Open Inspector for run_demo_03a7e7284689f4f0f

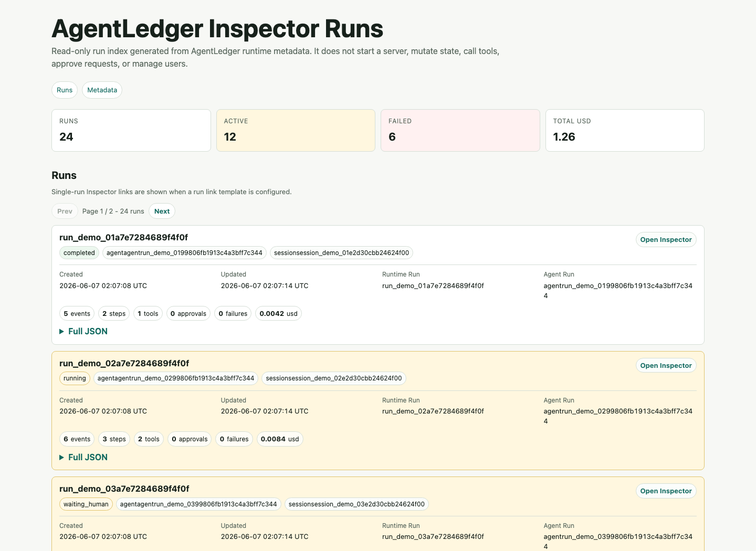pyautogui.click(x=666, y=491)
